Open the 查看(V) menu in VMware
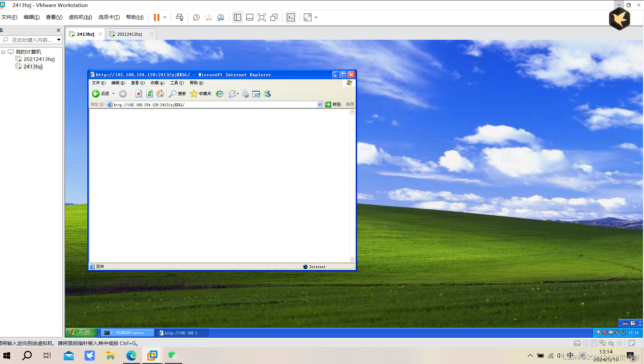 (x=54, y=17)
